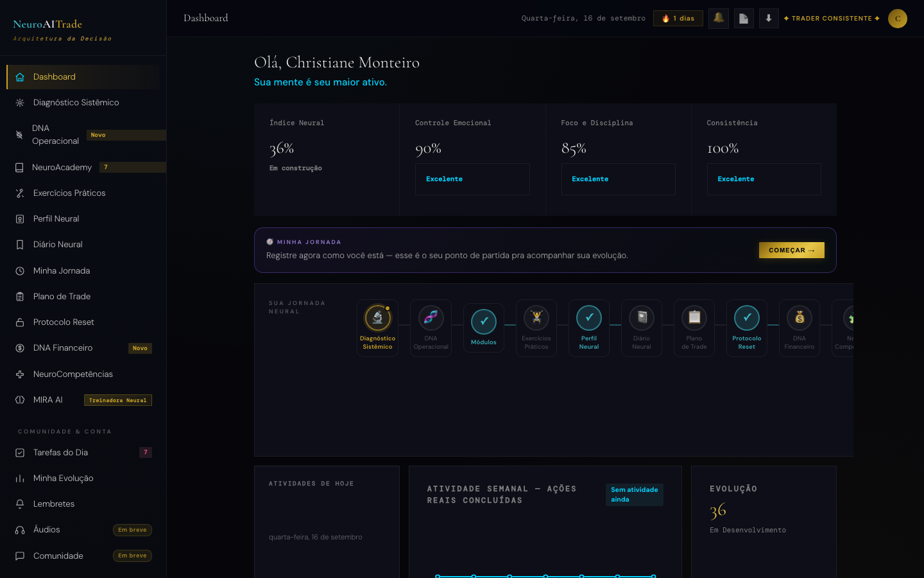Open the user avatar C
Viewport: 924px width, 578px height.
point(898,18)
